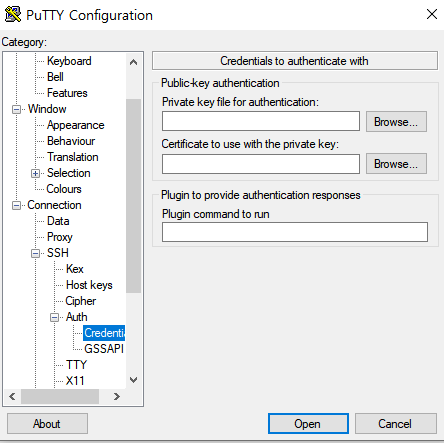
Task: Collapse the Window category node
Action: (x=16, y=109)
